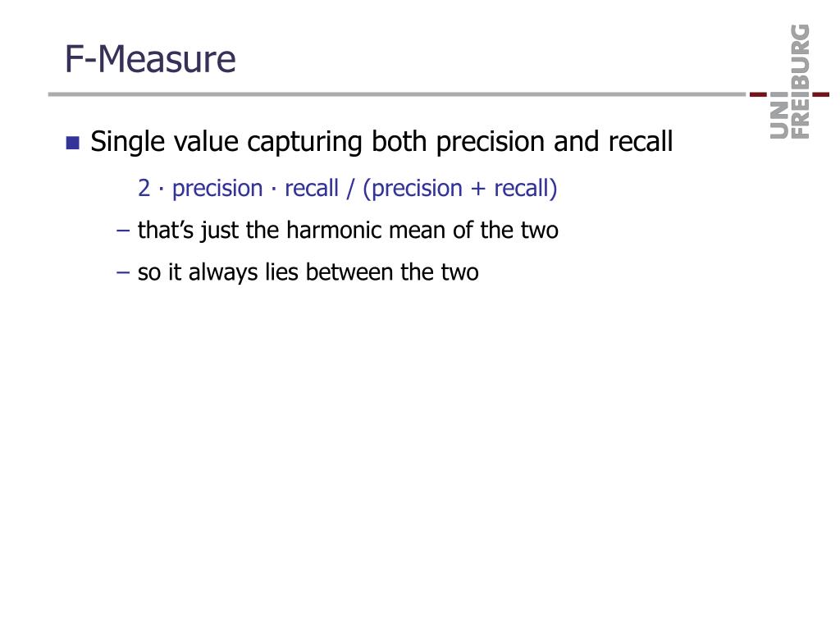Click the slash symbol in the formula
Image resolution: width=840 pixels, height=630 pixels.
coord(350,189)
